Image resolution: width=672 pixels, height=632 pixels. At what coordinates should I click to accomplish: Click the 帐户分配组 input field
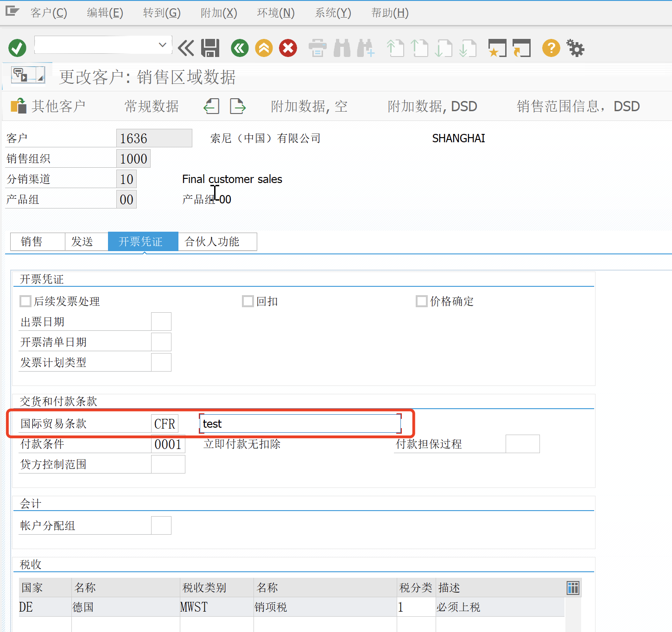161,525
